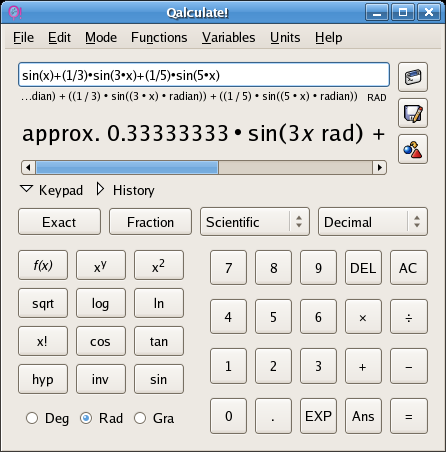The height and width of the screenshot is (452, 446).
Task: Insert previous answer with Ans
Action: tap(363, 416)
